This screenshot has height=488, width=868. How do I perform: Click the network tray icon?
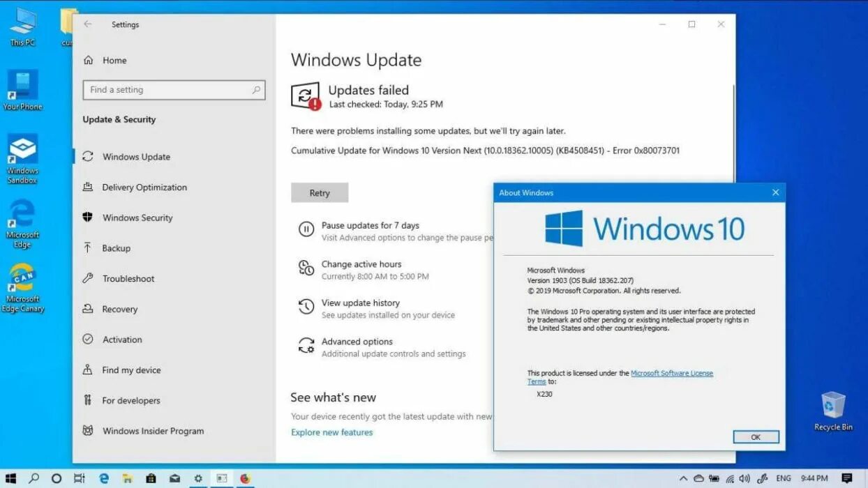coord(731,478)
